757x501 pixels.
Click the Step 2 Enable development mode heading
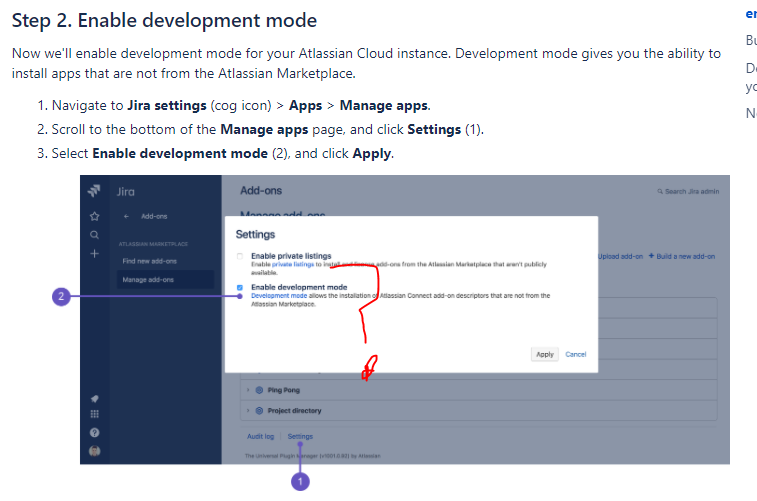coord(164,21)
